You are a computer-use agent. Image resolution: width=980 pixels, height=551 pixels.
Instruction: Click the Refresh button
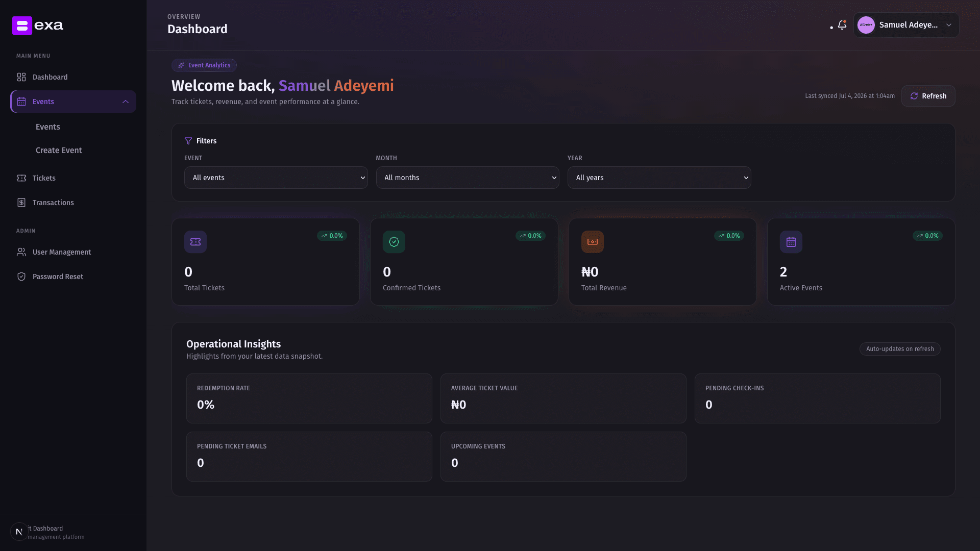[x=928, y=96]
